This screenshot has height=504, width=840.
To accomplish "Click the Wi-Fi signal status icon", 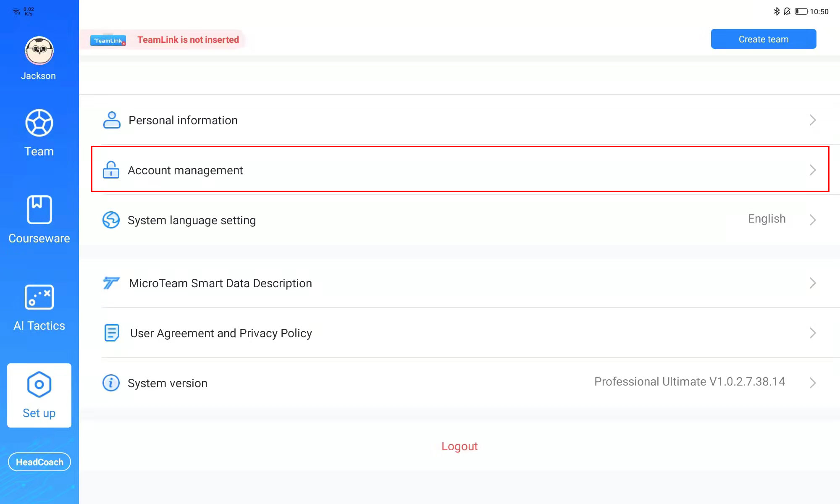I will [16, 12].
